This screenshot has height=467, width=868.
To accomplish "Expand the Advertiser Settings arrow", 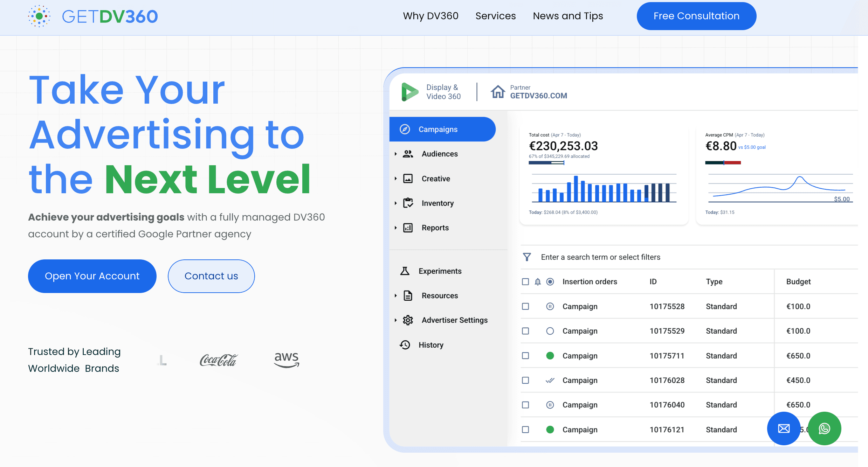I will (x=395, y=320).
